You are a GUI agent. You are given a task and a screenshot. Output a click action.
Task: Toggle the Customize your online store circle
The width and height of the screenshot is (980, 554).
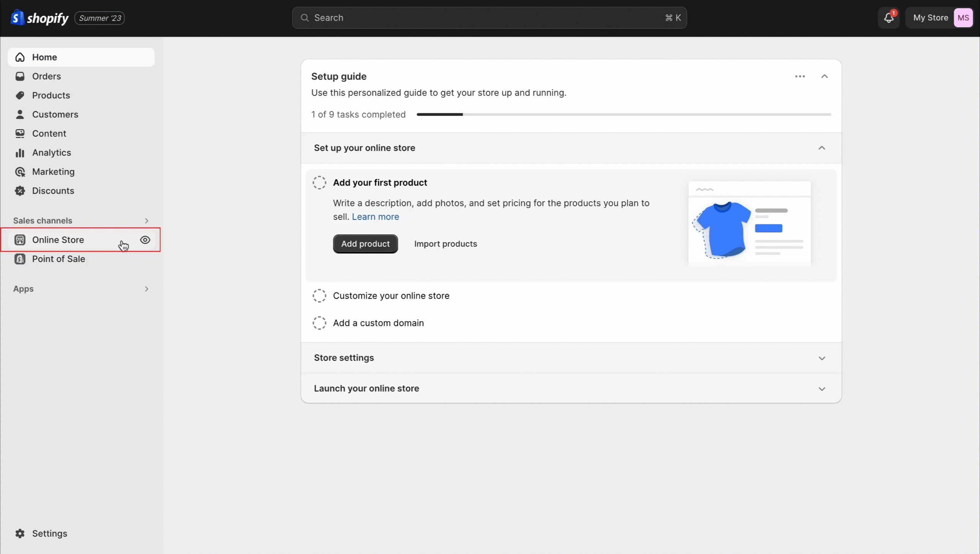click(x=319, y=296)
